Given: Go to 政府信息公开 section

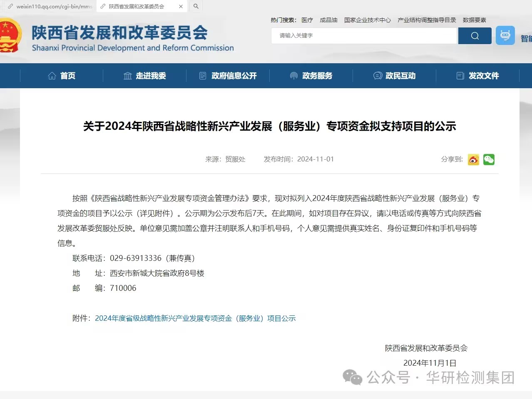Looking at the screenshot, I should (x=228, y=76).
